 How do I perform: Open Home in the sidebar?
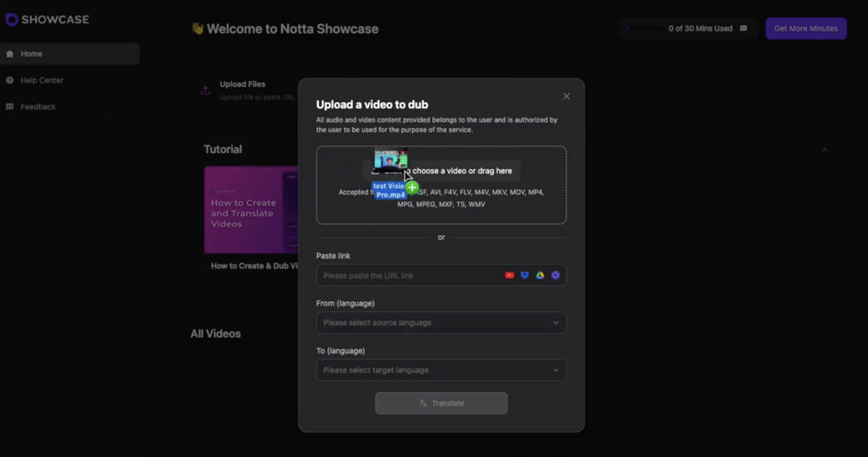70,54
